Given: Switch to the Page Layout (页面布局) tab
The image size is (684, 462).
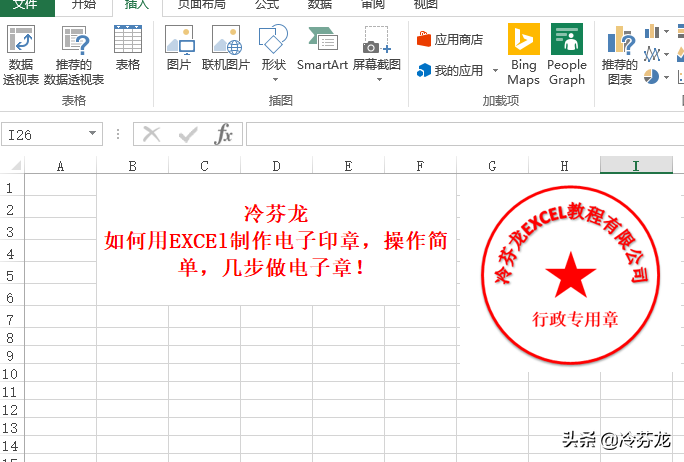Looking at the screenshot, I should tap(202, 5).
